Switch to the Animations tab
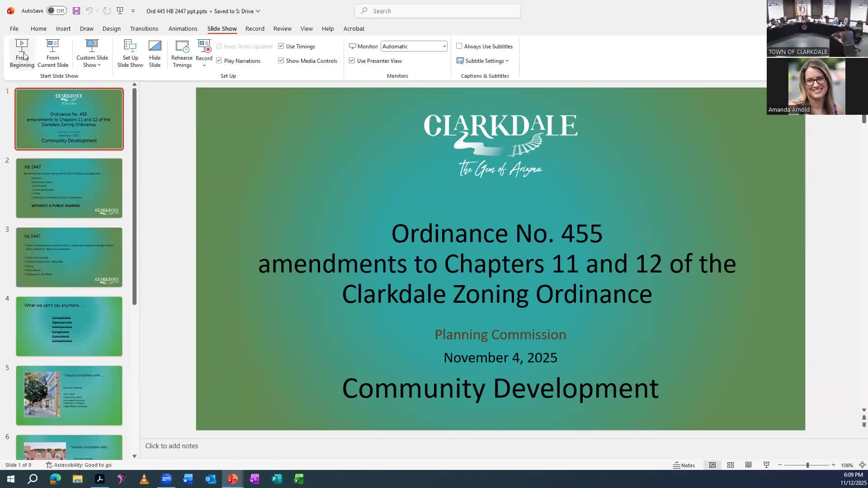Screen dimensions: 868x488 tap(183, 28)
